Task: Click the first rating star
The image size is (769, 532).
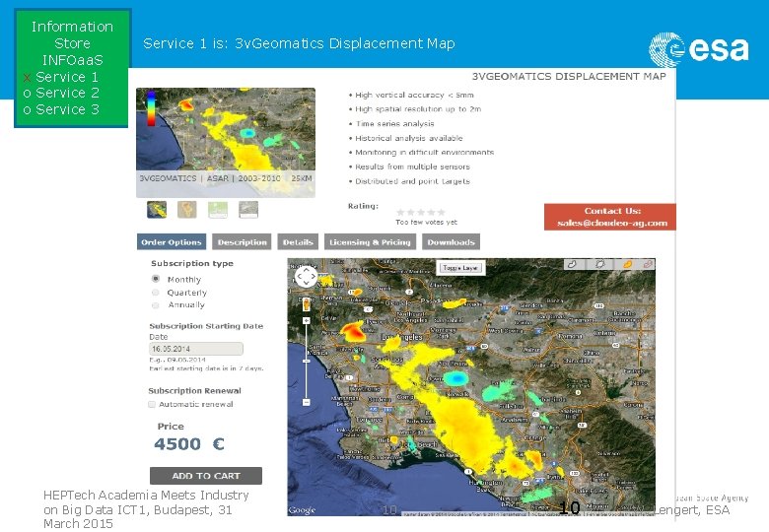Action: [x=400, y=212]
